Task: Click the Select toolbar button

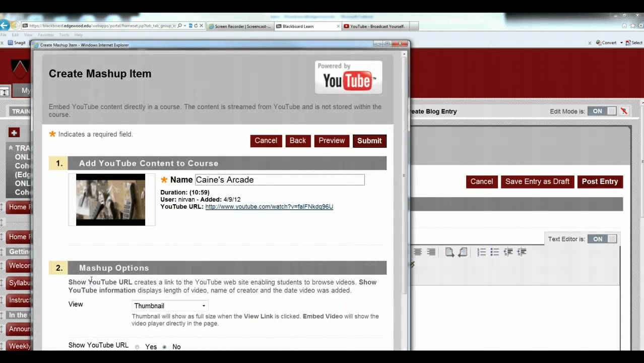Action: (634, 43)
